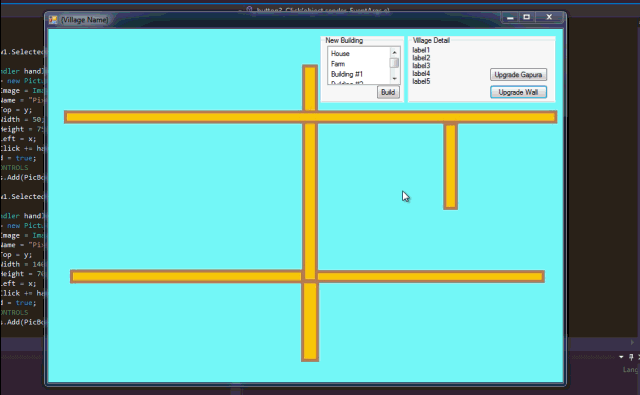Click the Build button
Viewport: 640px width, 395px height.
(388, 92)
